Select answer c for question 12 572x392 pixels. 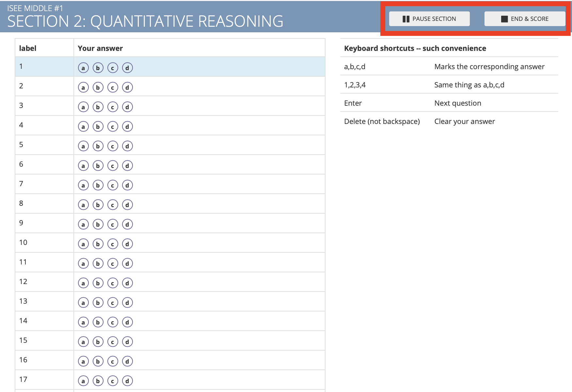[x=113, y=283]
